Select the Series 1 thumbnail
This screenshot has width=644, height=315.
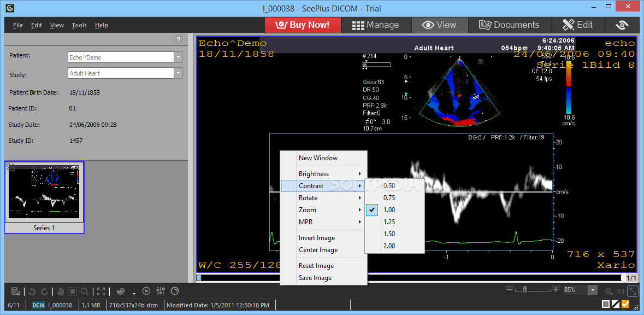[44, 197]
